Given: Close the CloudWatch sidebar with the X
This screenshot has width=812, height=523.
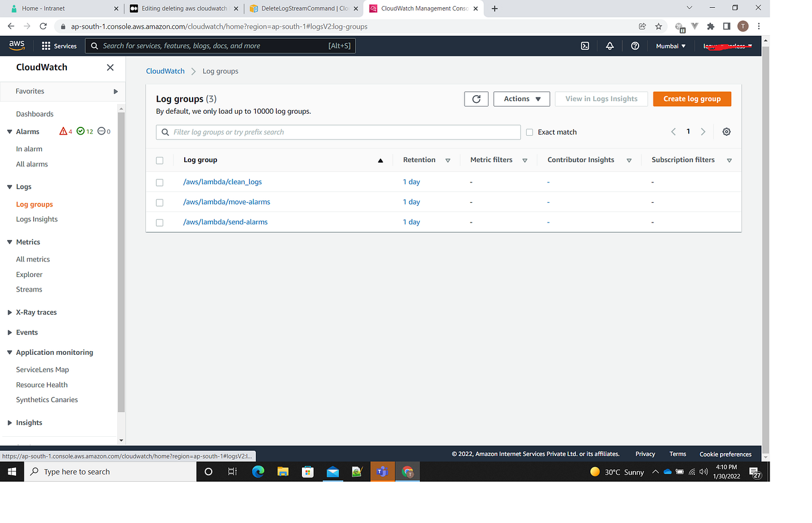Looking at the screenshot, I should click(109, 67).
